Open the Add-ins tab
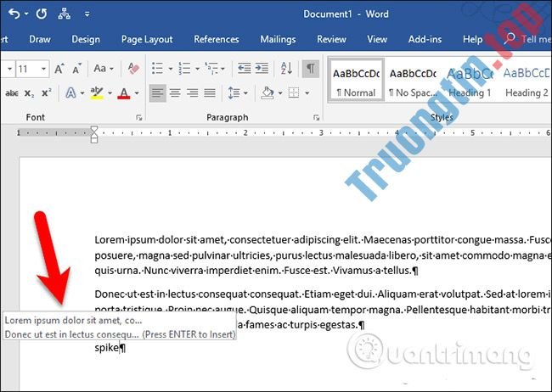Viewport: 552px width, 392px height. point(425,39)
